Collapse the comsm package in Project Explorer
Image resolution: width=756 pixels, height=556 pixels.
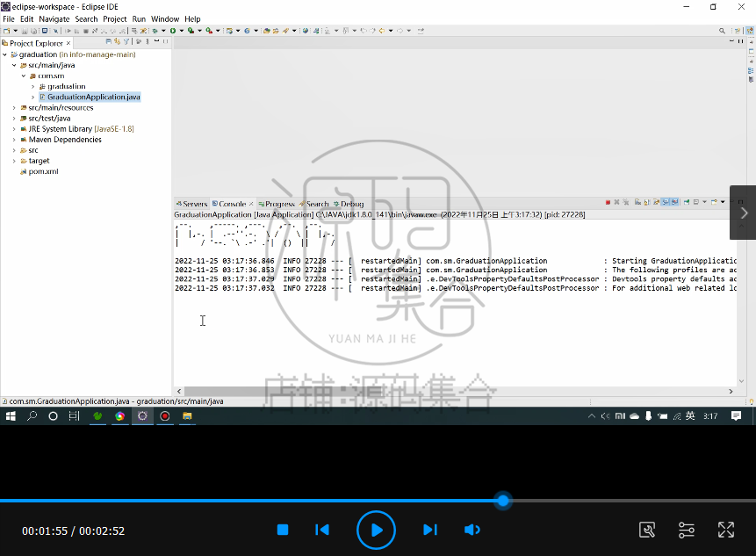(23, 76)
